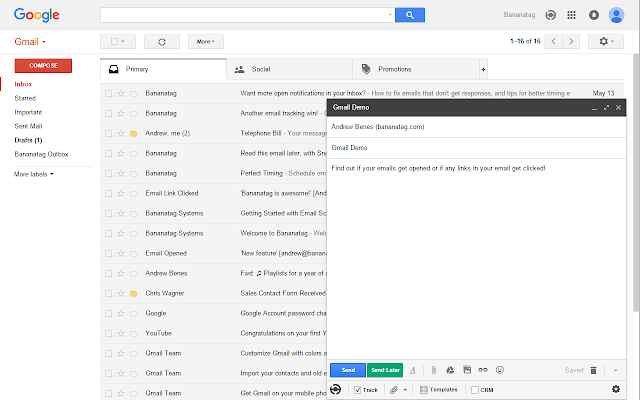The height and width of the screenshot is (400, 640).
Task: Refresh the inbox
Action: 162,42
